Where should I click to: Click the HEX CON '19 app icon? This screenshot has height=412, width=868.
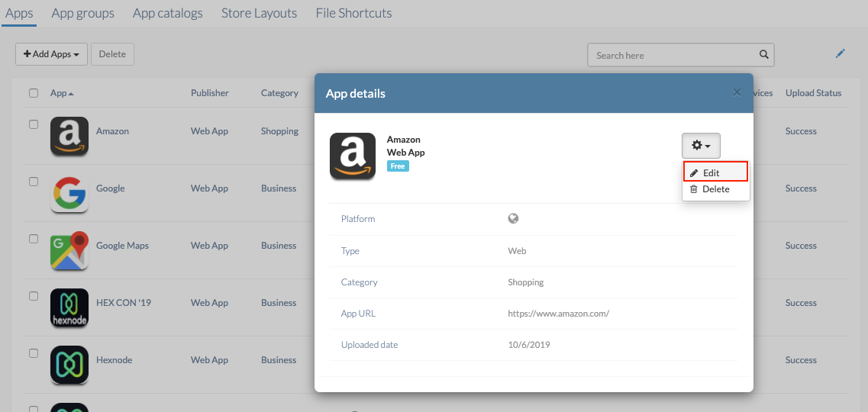pyautogui.click(x=69, y=307)
